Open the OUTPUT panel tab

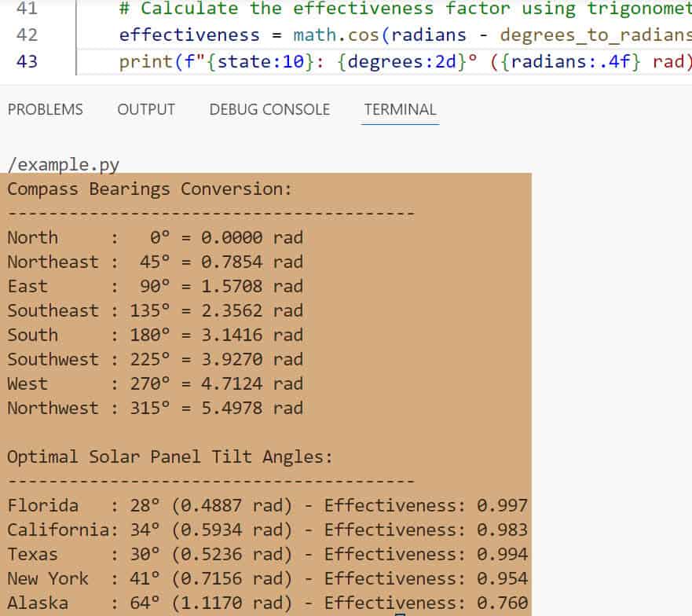pos(146,110)
